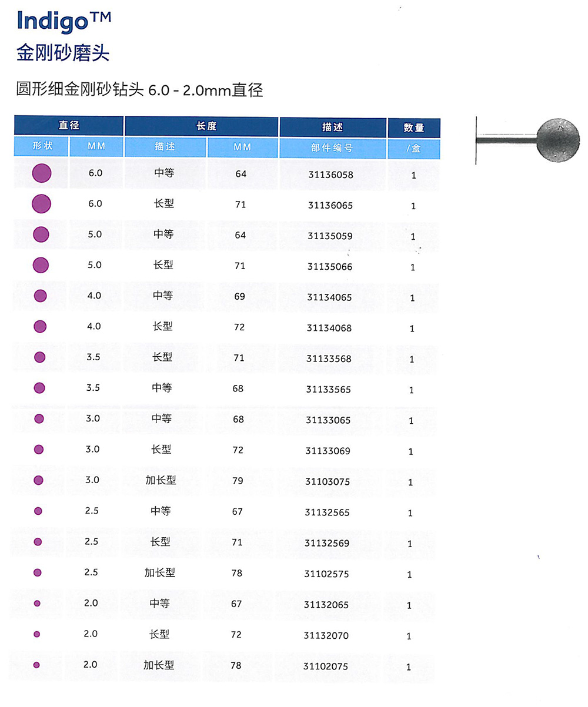Click quantity 1 in row 31132569
Viewport: 588px width, 707px height.
click(410, 544)
